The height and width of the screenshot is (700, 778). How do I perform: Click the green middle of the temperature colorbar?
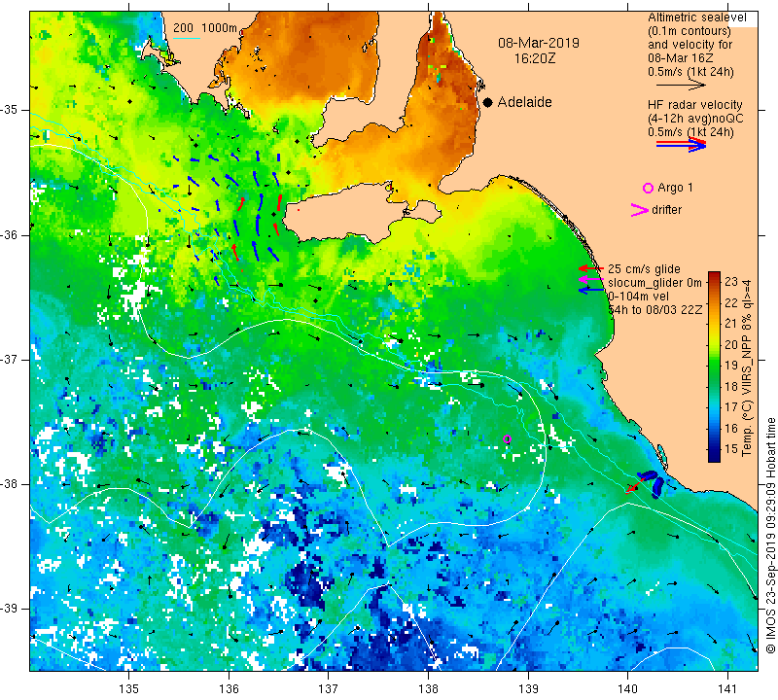point(714,367)
